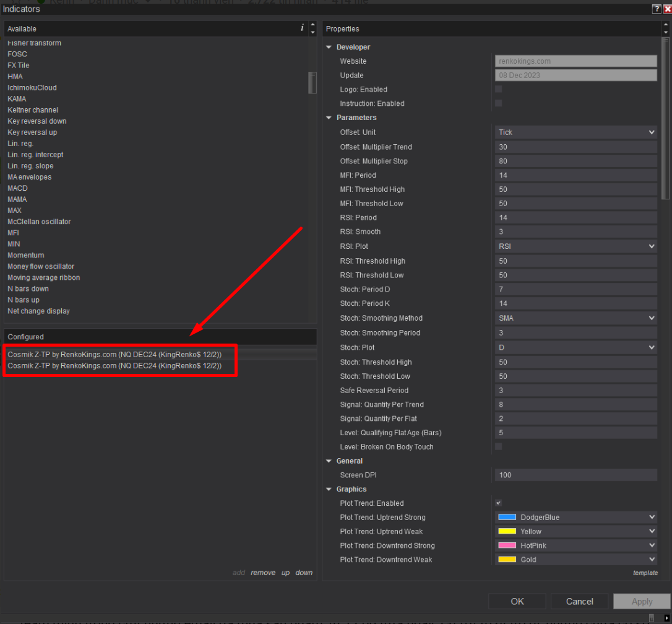The width and height of the screenshot is (672, 624).
Task: Click the Offset: Multiplier Trend field
Action: (x=575, y=147)
